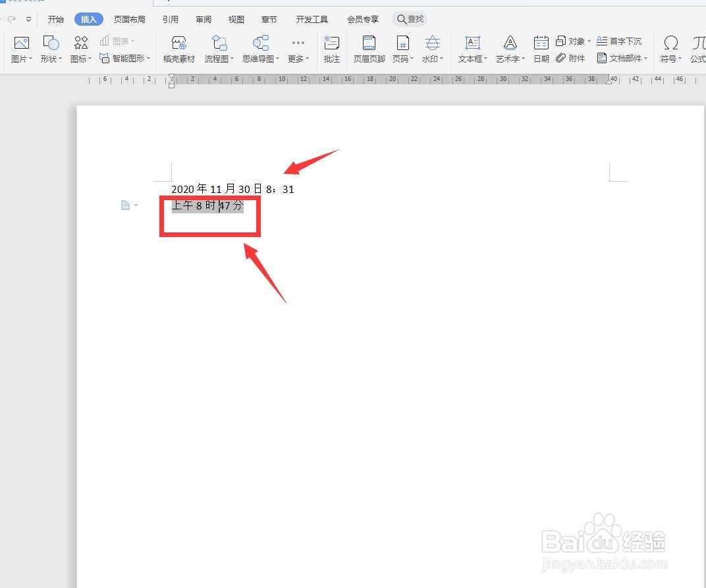
Task: Expand the 艺术字 dropdown arrow
Action: (523, 59)
